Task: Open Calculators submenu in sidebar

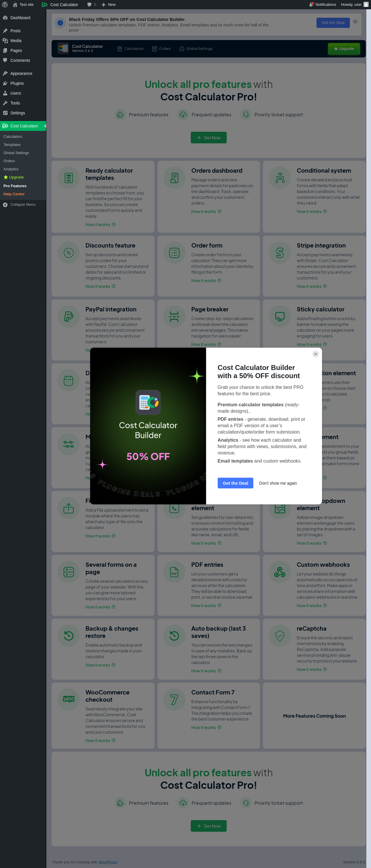Action: 13,136
